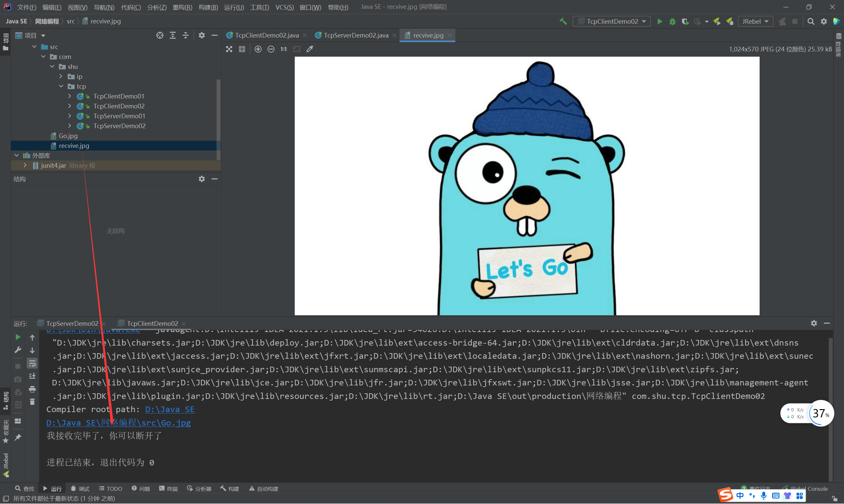Close recvive.jpg editor tab
This screenshot has height=504, width=844.
(450, 35)
